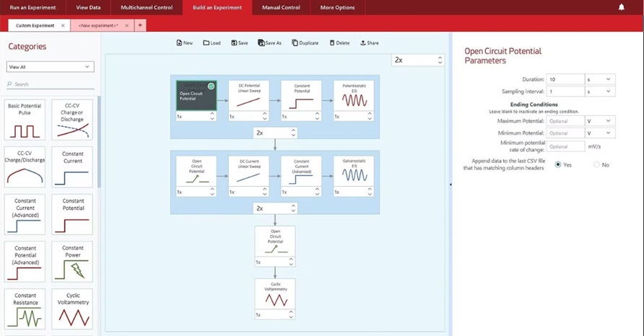This screenshot has height=336, width=644.
Task: Click the Maximum Potential optional field
Action: [x=565, y=121]
